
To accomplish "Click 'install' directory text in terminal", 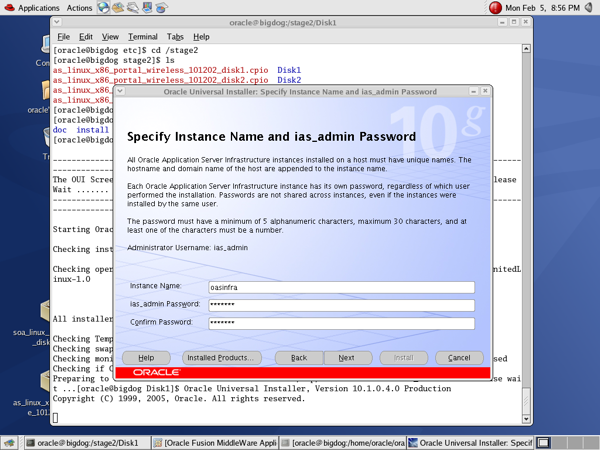I will 93,130.
